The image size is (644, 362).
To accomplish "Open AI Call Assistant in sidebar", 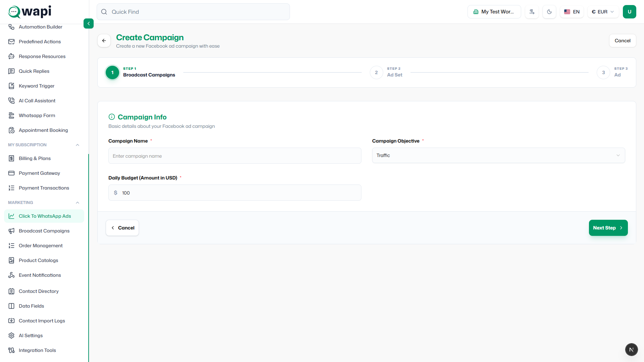I will point(44,101).
